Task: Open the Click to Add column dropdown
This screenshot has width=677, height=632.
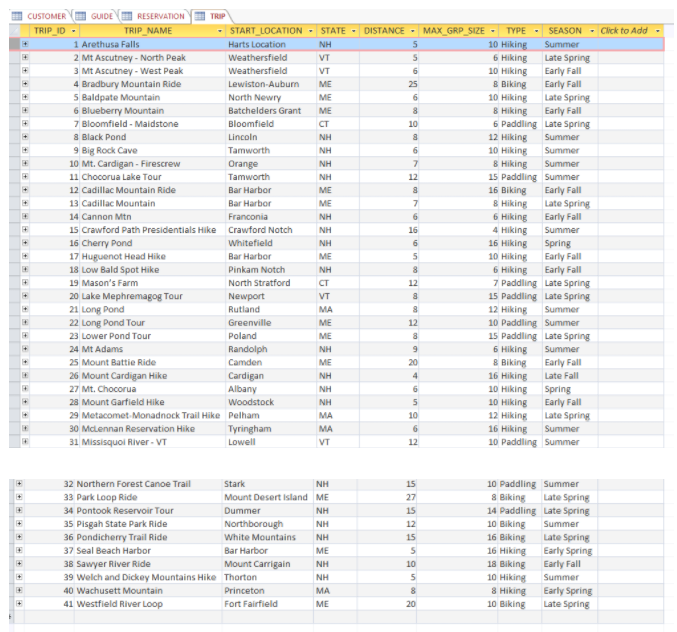Action: [658, 31]
